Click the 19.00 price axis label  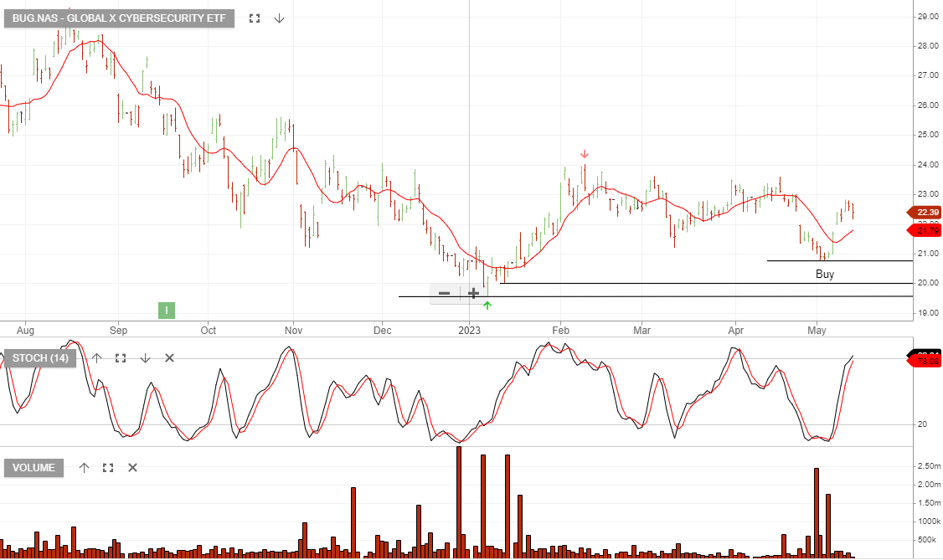click(x=928, y=313)
